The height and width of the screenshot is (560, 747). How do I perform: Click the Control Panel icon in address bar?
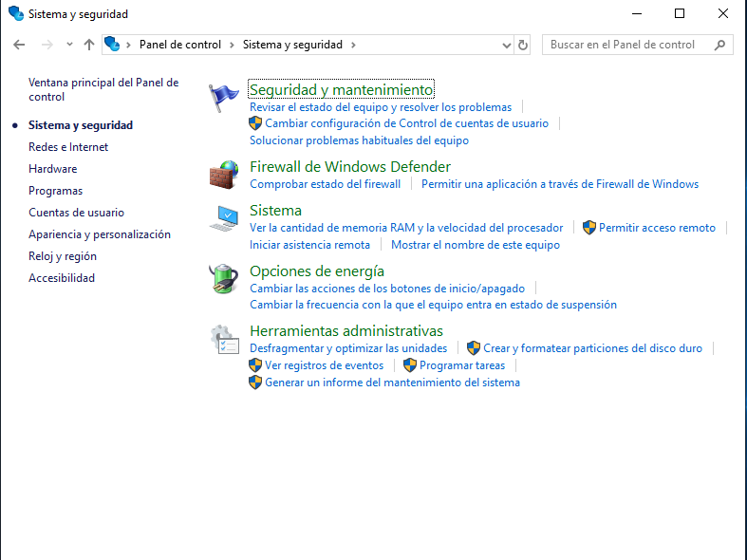[112, 44]
